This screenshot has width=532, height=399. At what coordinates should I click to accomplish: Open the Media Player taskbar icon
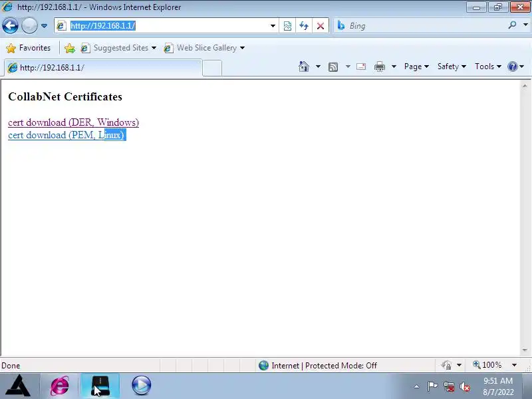[x=141, y=386]
